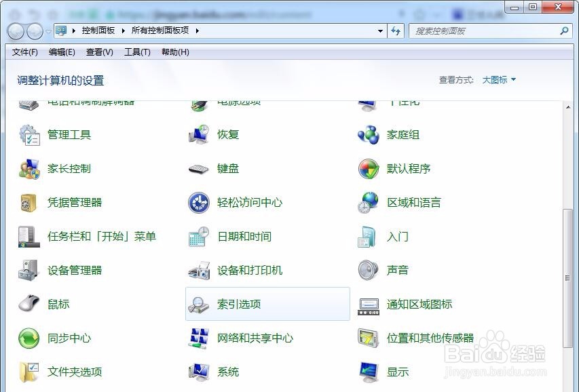This screenshot has width=579, height=392.
Task: Open the 默认程序 icon
Action: [368, 169]
